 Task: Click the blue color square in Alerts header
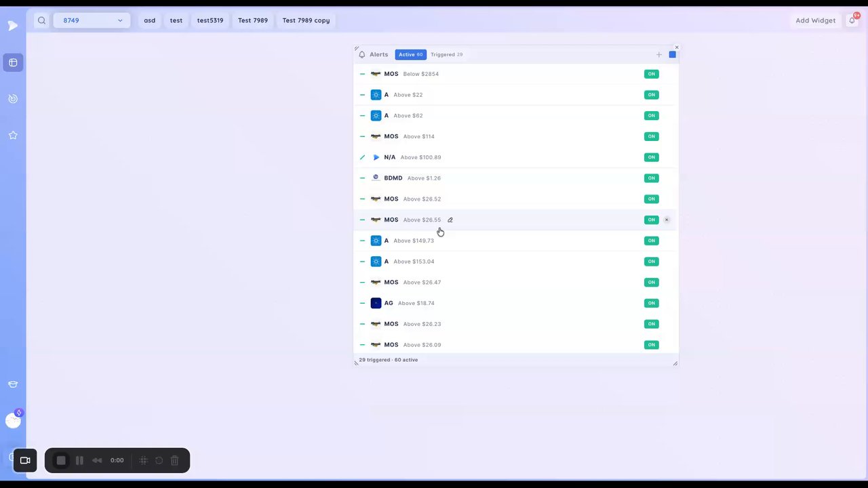673,55
